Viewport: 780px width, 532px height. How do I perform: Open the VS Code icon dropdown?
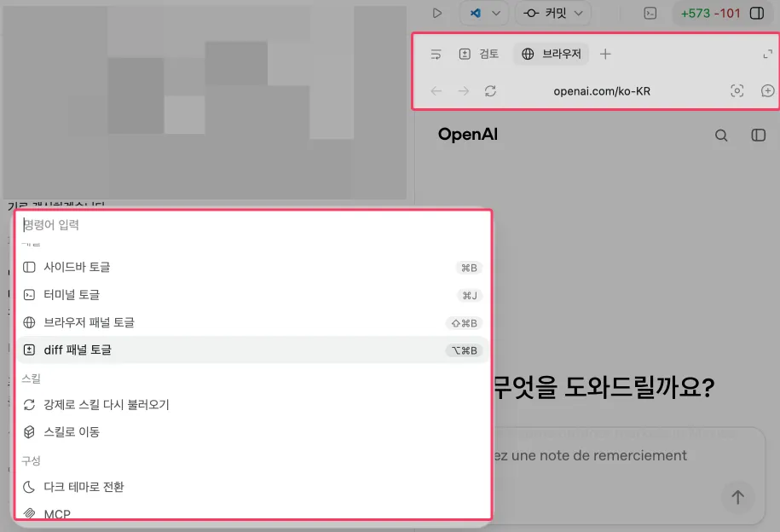(x=484, y=13)
